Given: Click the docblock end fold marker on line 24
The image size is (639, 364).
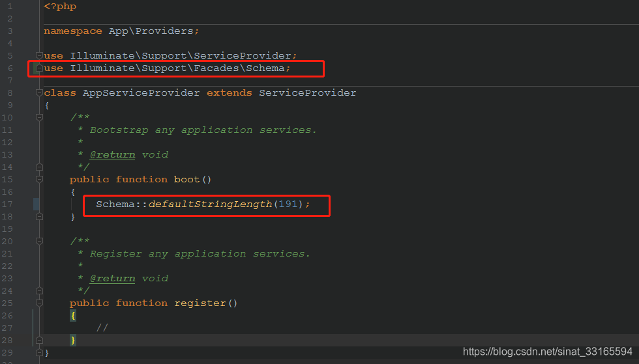Looking at the screenshot, I should [x=40, y=290].
